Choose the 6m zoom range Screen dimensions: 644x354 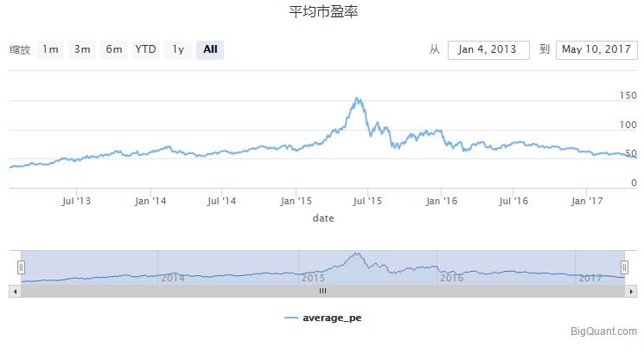click(x=114, y=49)
